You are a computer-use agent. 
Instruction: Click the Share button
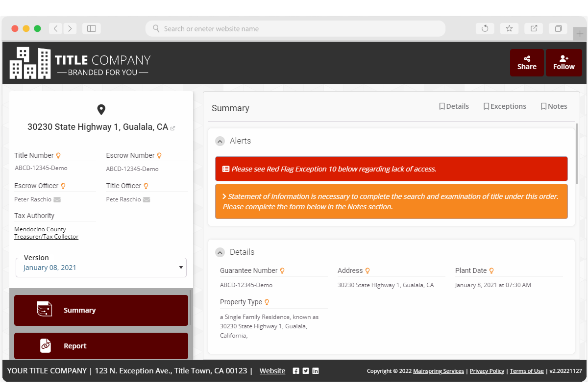(527, 63)
